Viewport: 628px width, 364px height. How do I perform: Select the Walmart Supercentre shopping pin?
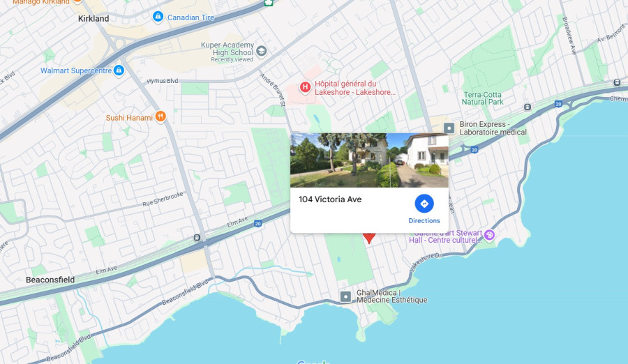click(x=119, y=70)
